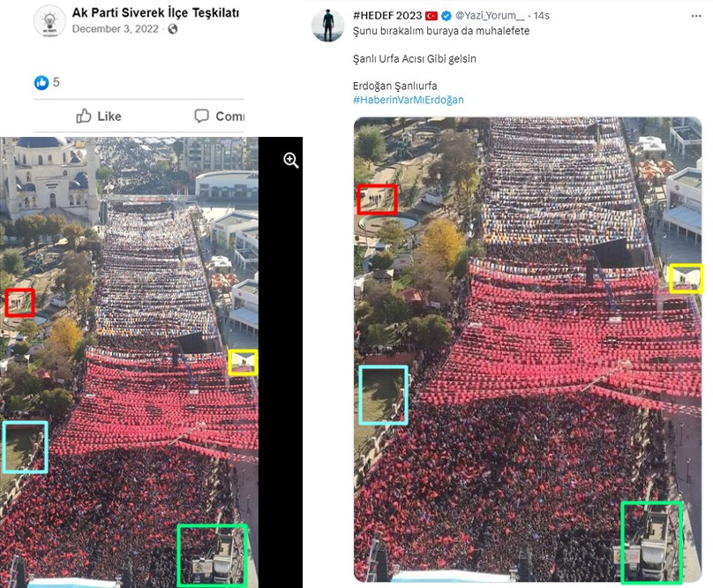Click the blue thumbs-up reaction icon
713x588 pixels.
pos(41,82)
